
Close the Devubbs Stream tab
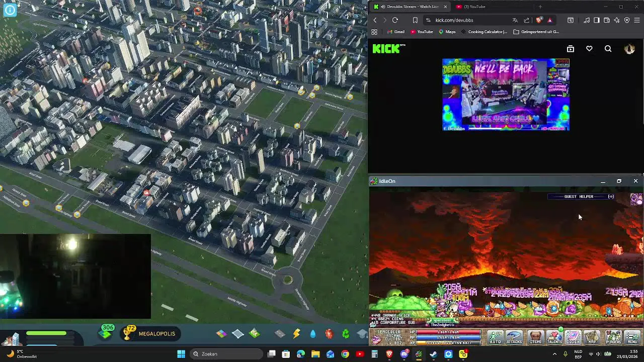tap(445, 7)
